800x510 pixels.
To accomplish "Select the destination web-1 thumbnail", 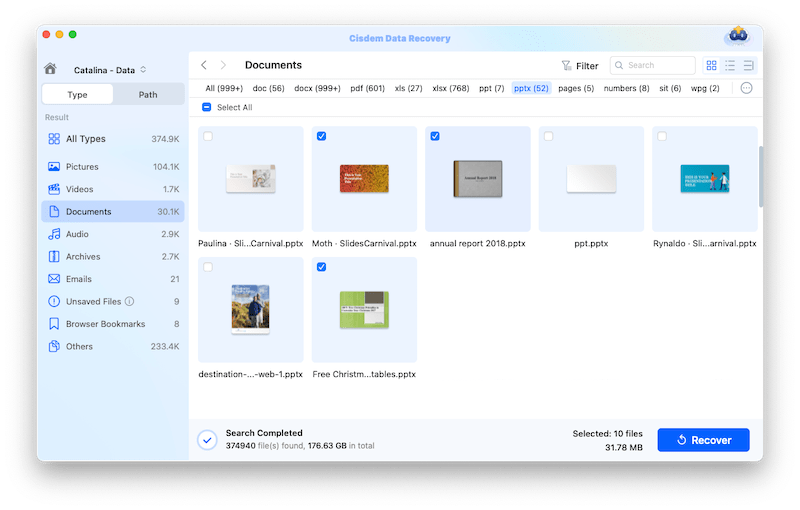I will [x=251, y=310].
